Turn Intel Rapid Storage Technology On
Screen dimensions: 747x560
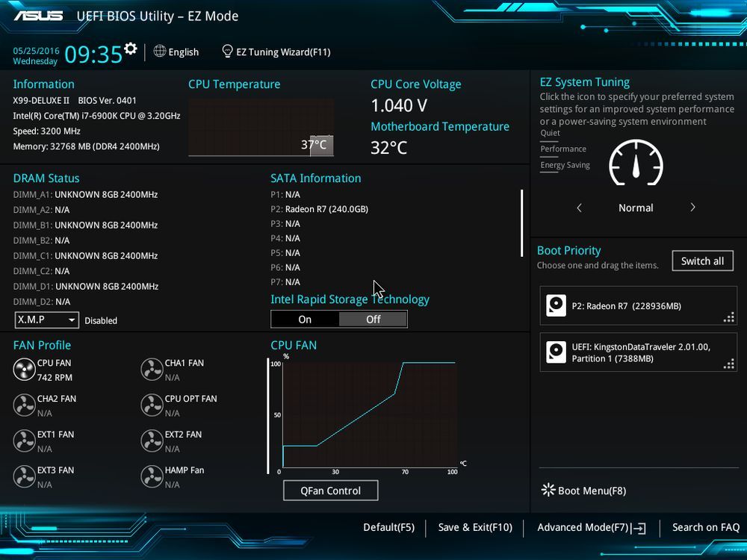coord(305,320)
